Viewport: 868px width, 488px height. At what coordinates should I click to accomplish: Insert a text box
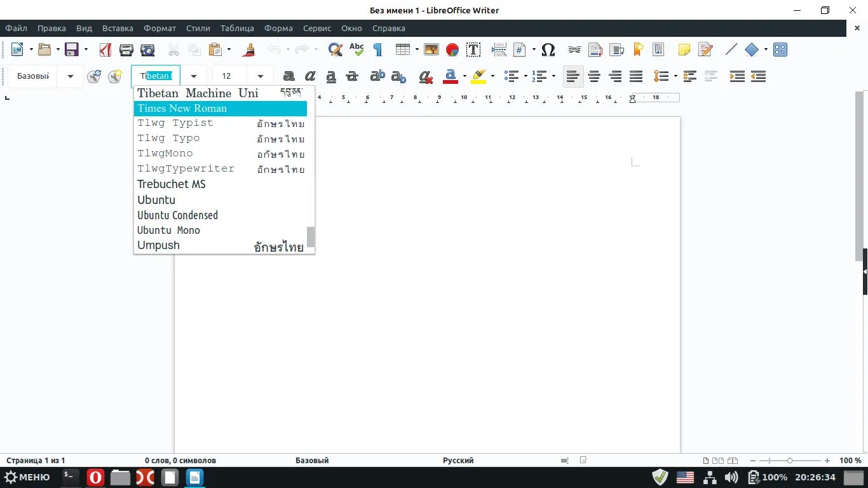(473, 50)
